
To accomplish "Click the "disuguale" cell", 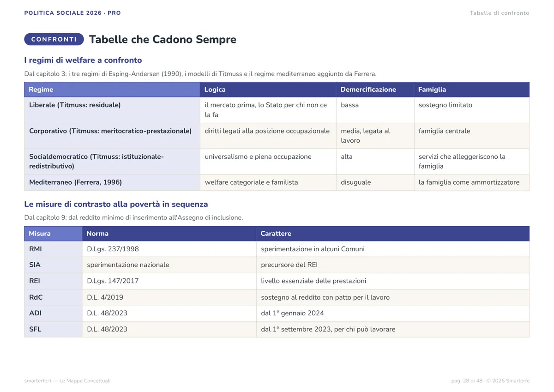I will point(375,182).
